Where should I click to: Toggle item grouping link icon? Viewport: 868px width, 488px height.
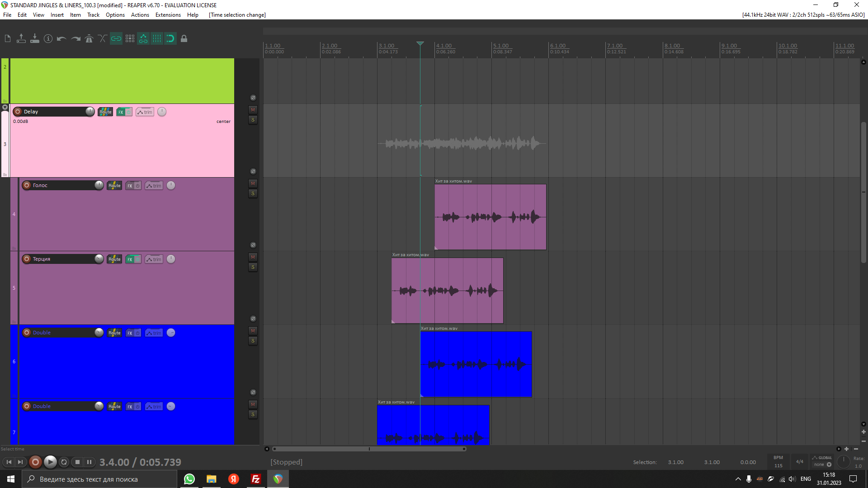(116, 39)
